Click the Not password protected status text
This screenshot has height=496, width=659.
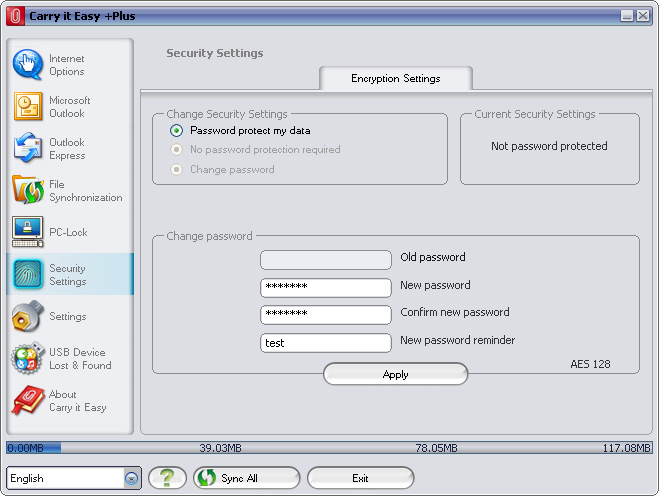549,146
